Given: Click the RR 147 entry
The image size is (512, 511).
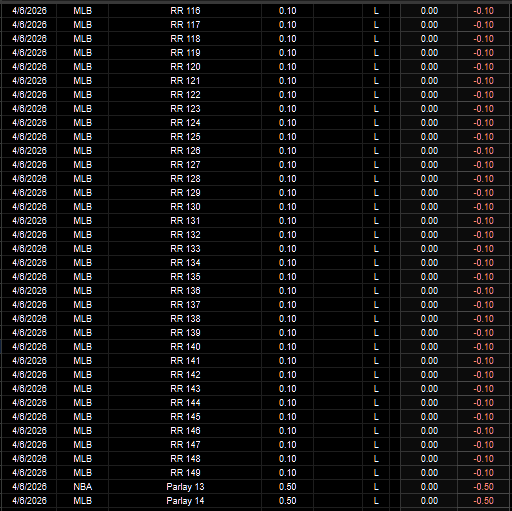Looking at the screenshot, I should (185, 445).
